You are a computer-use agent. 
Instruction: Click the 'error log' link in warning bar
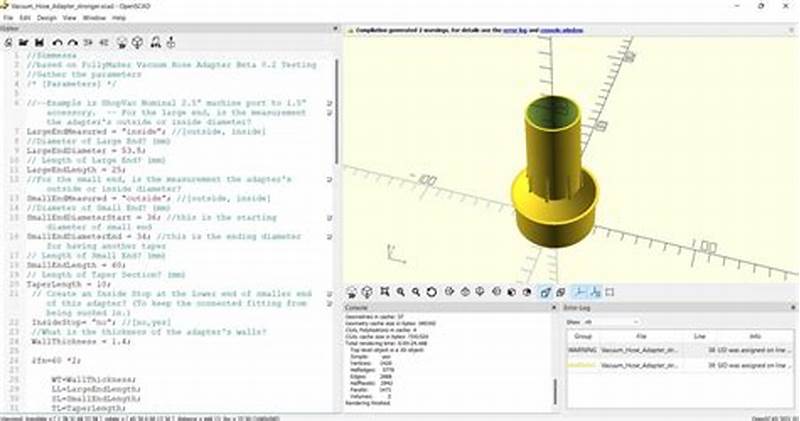[514, 30]
